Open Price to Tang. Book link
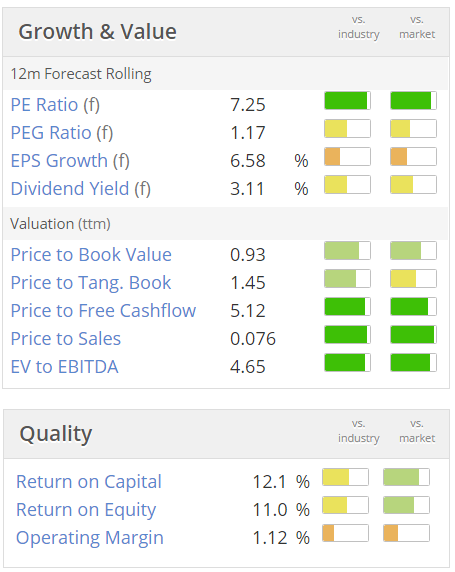Image resolution: width=455 pixels, height=572 pixels. pos(91,283)
